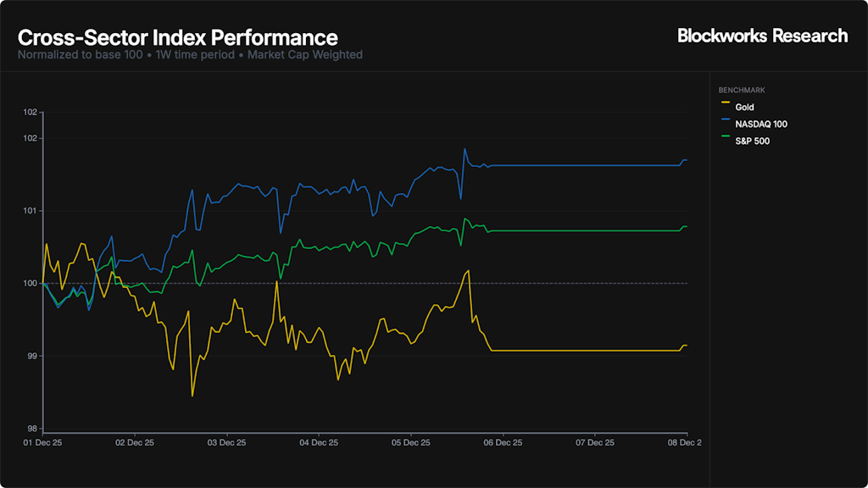Click the 05 Dec 25 date label
The image size is (868, 488).
[x=411, y=442]
